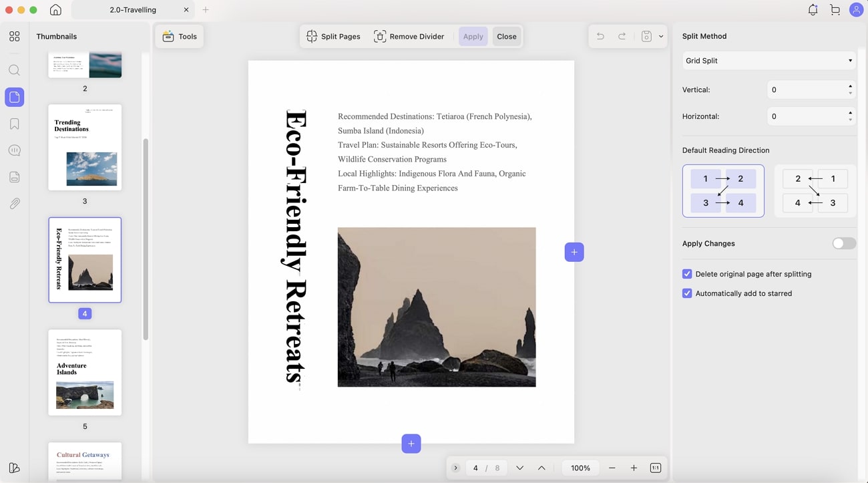The height and width of the screenshot is (483, 868).
Task: Go to previous page arrow
Action: tap(541, 468)
